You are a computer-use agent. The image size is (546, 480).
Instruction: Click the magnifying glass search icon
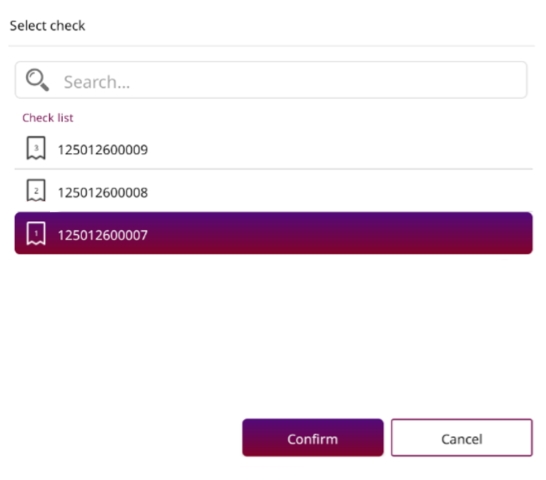37,80
